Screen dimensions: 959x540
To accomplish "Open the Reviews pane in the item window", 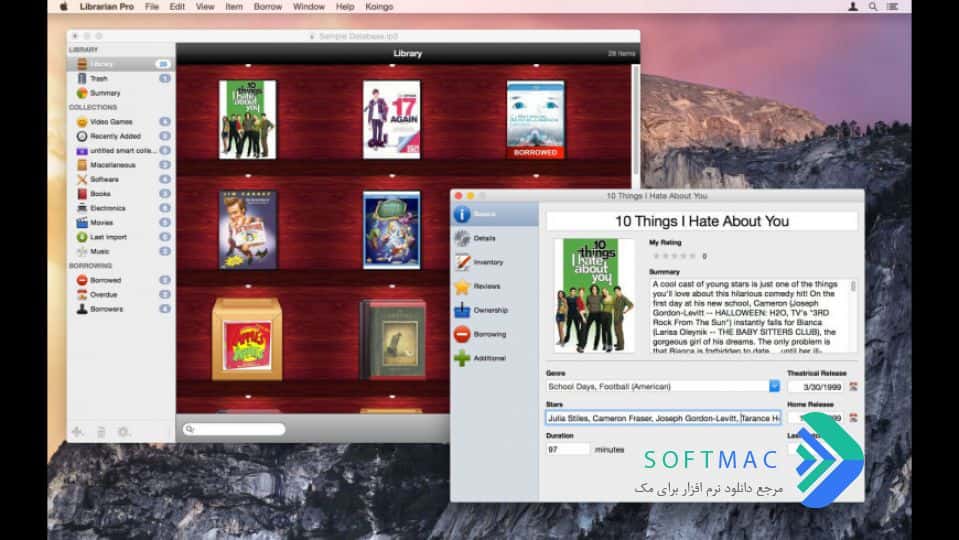I will [x=495, y=286].
